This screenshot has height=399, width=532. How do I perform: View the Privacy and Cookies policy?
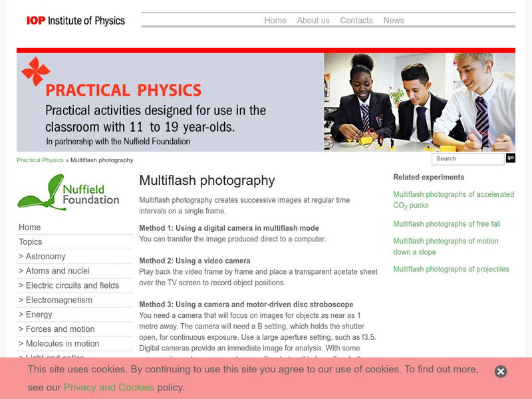point(108,387)
